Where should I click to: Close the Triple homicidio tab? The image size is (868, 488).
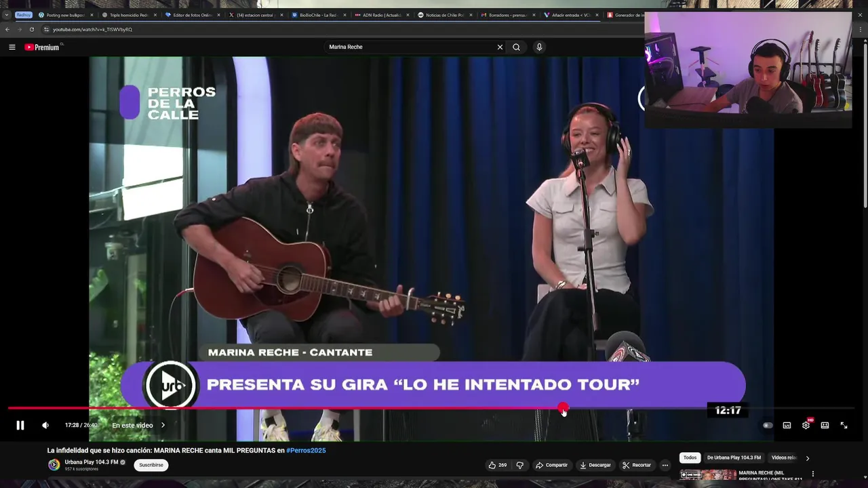click(x=155, y=15)
